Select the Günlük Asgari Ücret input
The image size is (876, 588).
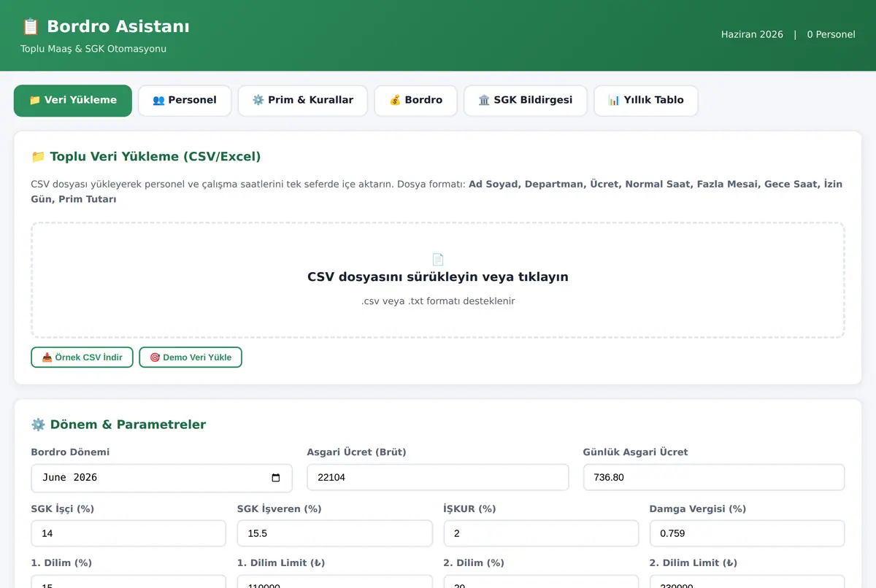(714, 478)
